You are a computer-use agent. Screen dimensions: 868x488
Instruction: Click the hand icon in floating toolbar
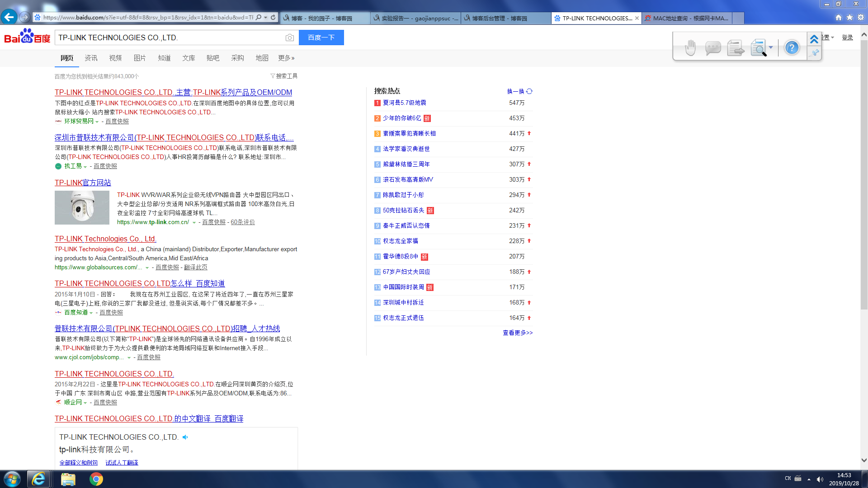pos(690,48)
